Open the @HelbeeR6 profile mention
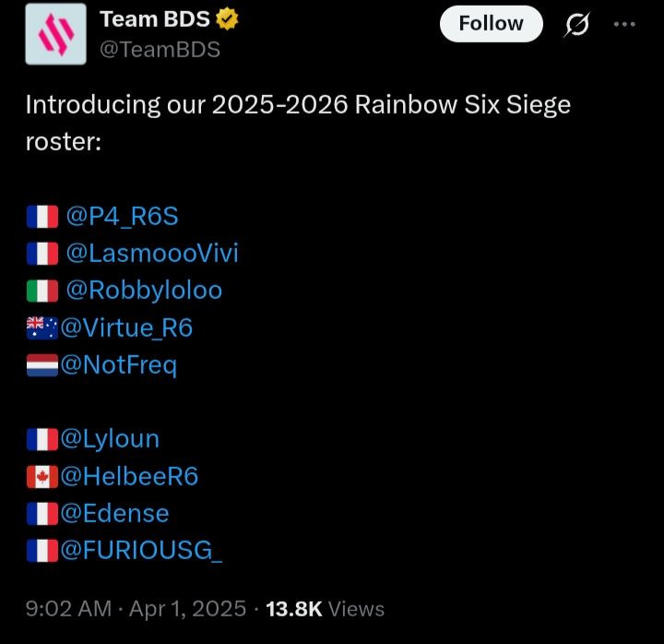The width and height of the screenshot is (664, 644). click(129, 476)
